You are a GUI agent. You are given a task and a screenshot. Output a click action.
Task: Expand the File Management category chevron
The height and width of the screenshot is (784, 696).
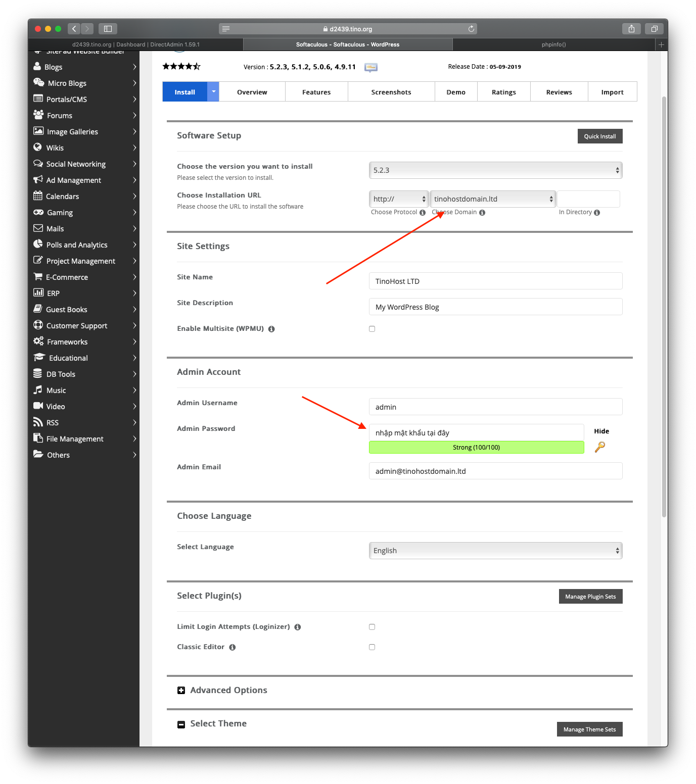pyautogui.click(x=134, y=438)
